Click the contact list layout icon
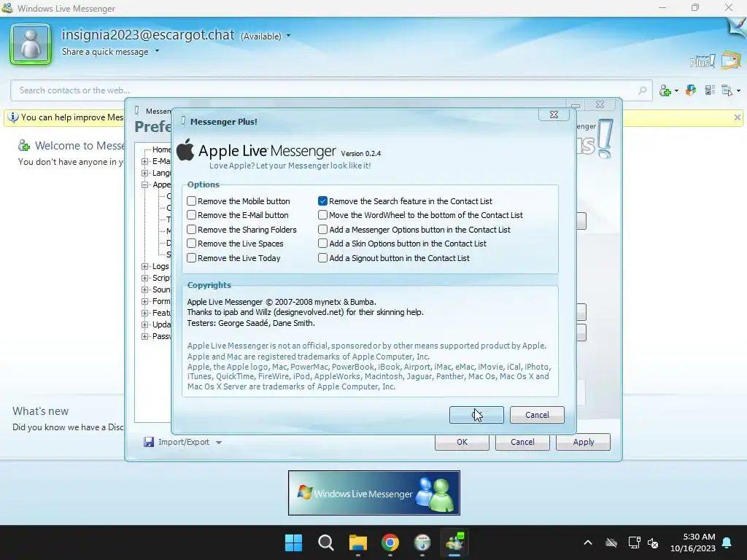The height and width of the screenshot is (560, 747). coord(710,90)
